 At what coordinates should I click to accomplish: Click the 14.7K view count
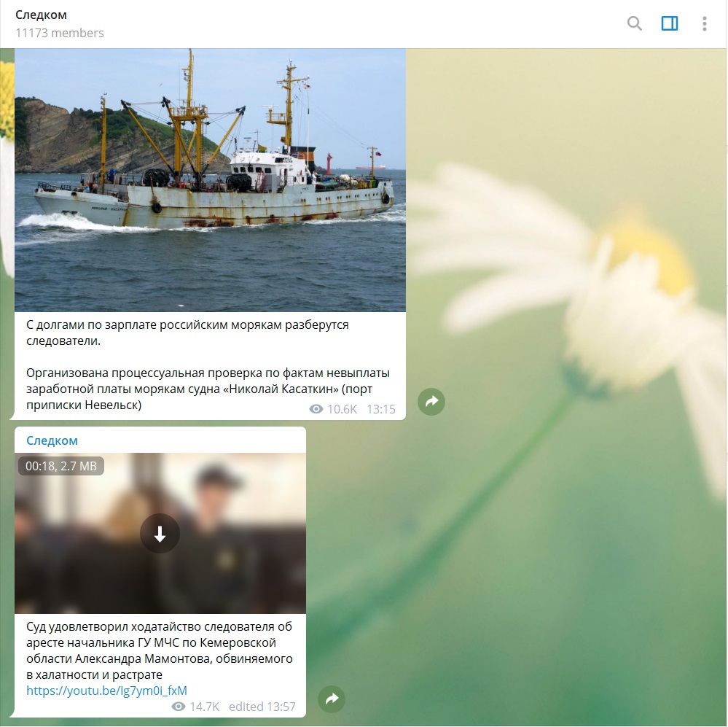[x=205, y=707]
